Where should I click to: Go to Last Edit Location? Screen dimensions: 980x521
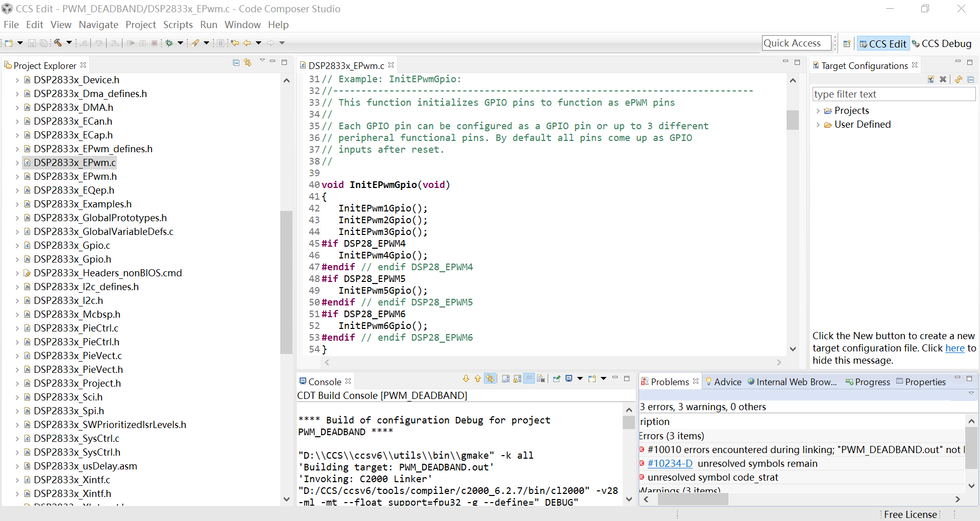coord(235,43)
